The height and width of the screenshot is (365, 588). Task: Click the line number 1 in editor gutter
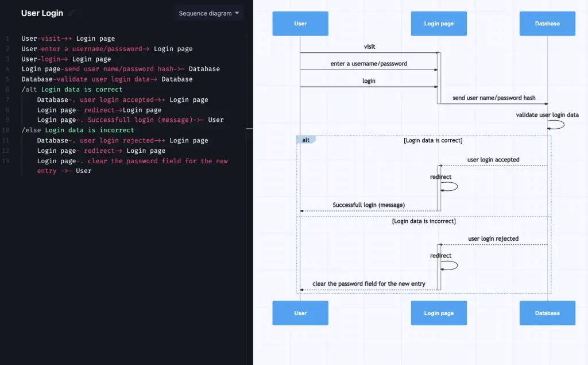point(7,39)
